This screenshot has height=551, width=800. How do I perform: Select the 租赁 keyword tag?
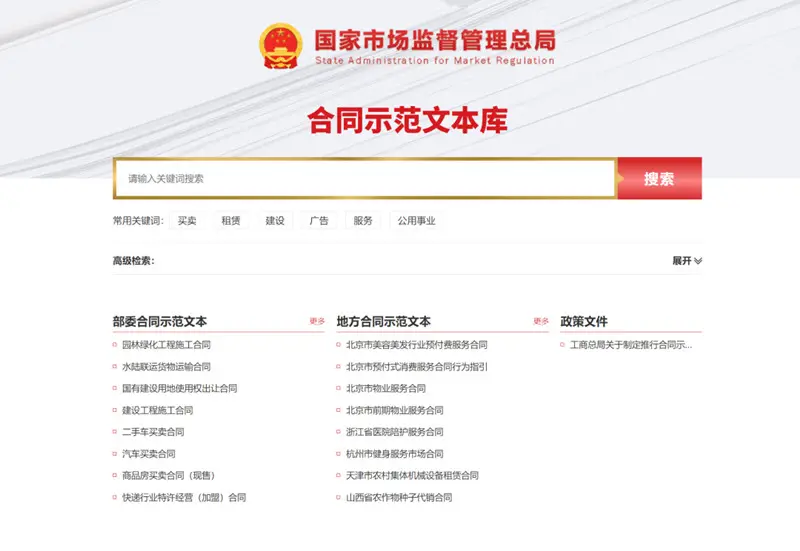coord(231,221)
